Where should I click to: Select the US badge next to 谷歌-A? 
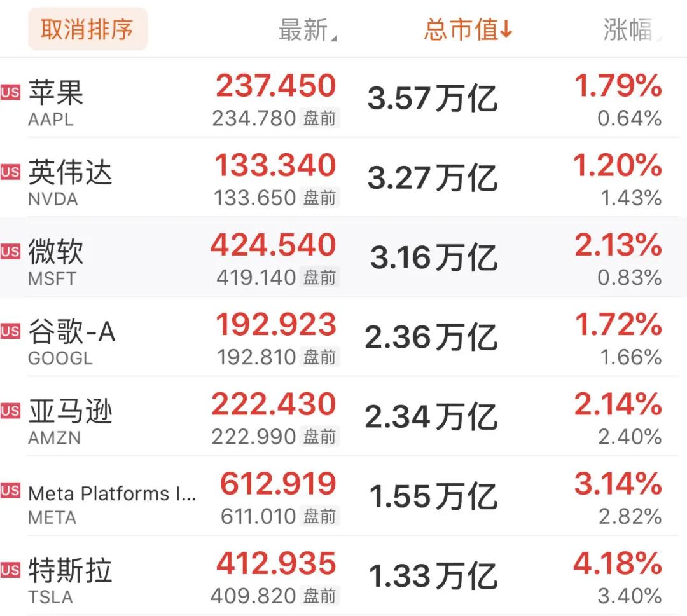tap(10, 331)
